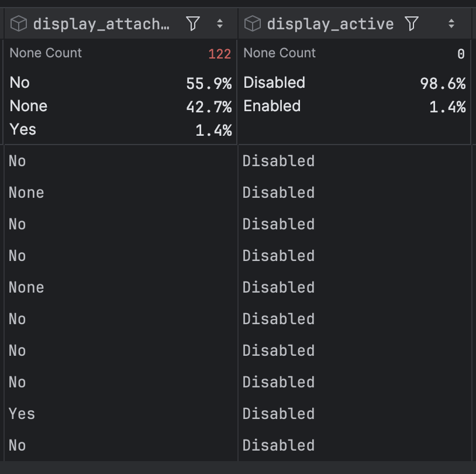Click the None Count 0 value

[x=461, y=54]
